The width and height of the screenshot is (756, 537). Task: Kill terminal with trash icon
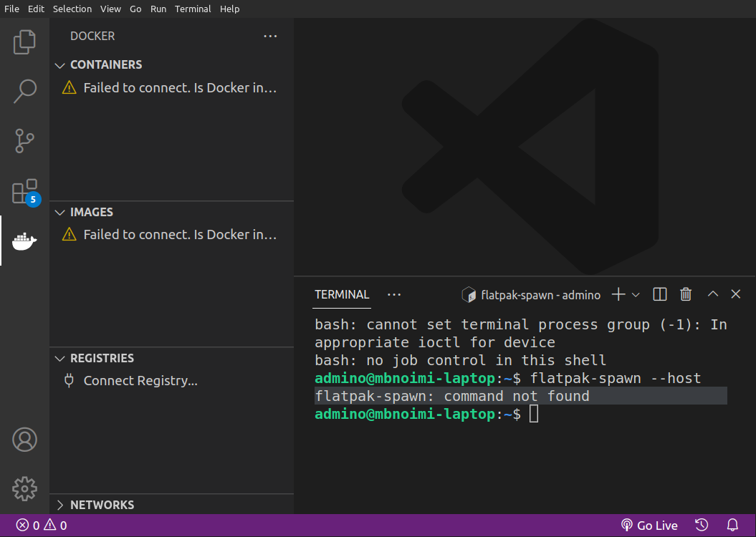click(x=686, y=294)
